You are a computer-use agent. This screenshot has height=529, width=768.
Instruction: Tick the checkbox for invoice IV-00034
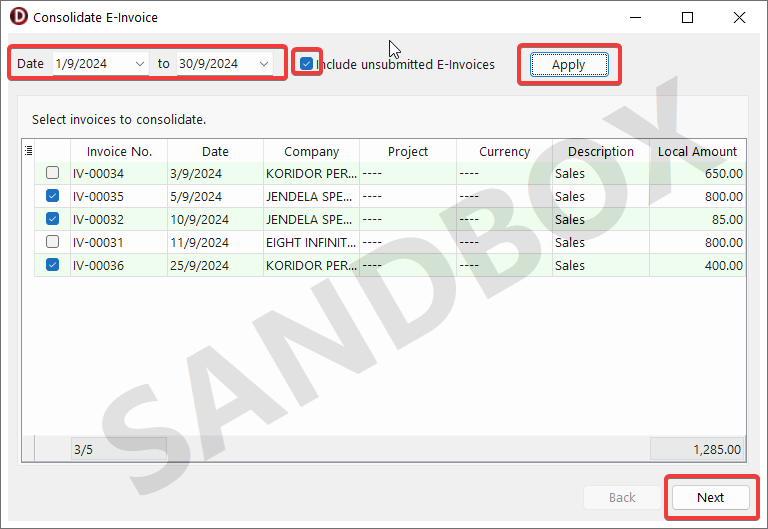tap(52, 173)
